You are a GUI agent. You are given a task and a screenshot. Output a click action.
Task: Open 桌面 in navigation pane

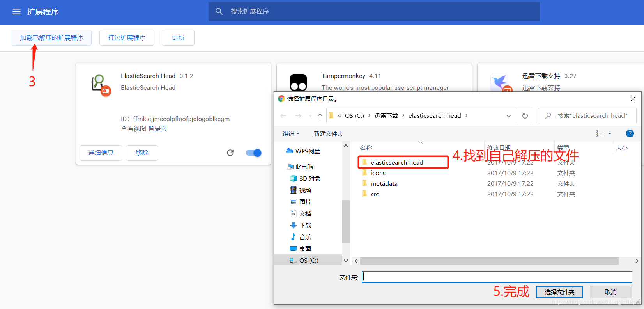[301, 249]
